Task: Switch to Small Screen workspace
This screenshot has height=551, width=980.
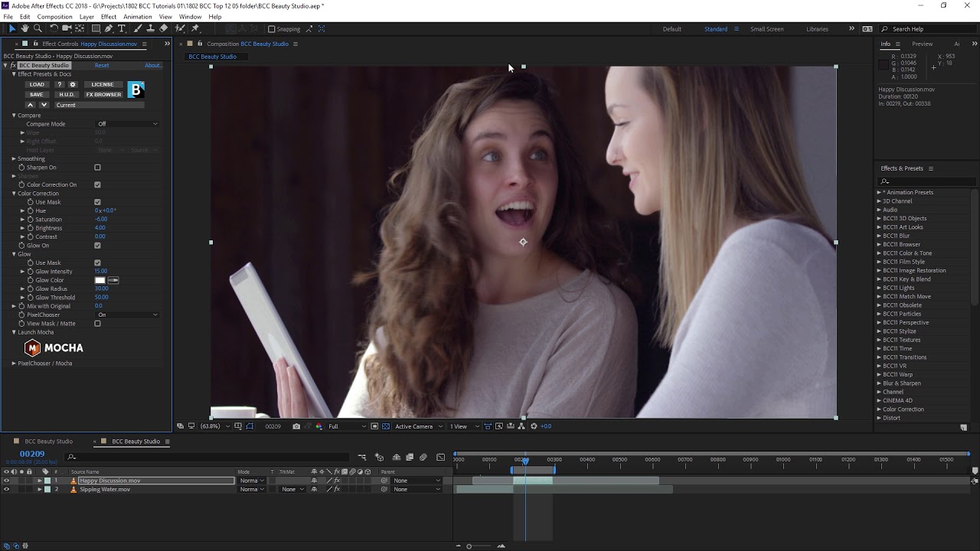Action: pyautogui.click(x=766, y=29)
